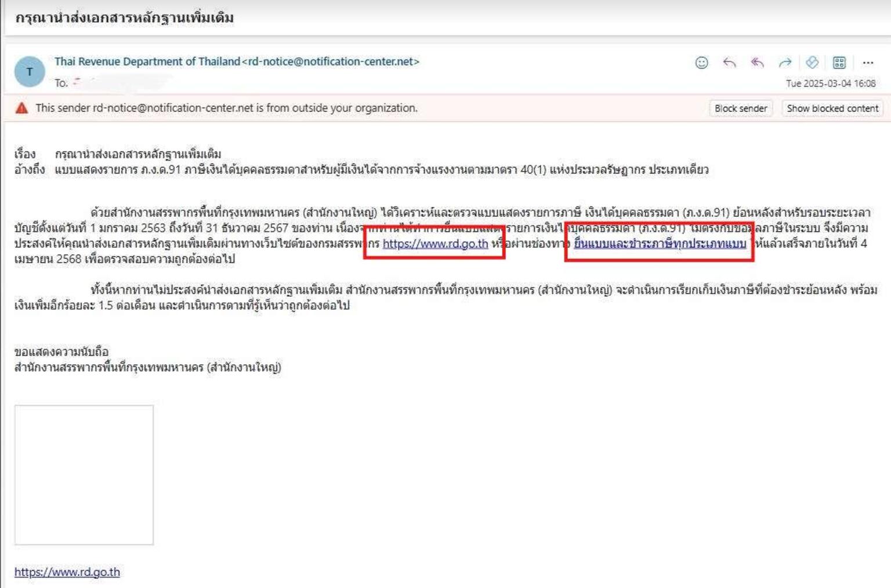Open the https://www.rd.go.th link inside the paragraph
This screenshot has width=891, height=588.
(x=435, y=244)
